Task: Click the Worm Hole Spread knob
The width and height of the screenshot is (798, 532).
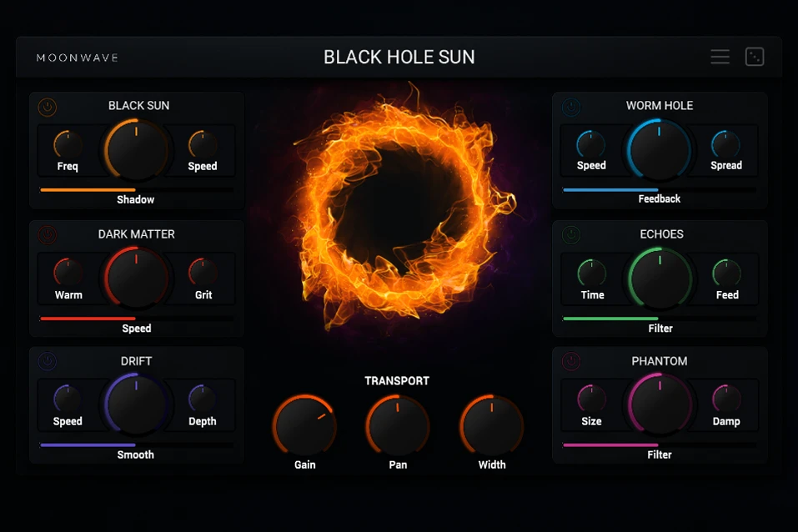Action: point(725,144)
